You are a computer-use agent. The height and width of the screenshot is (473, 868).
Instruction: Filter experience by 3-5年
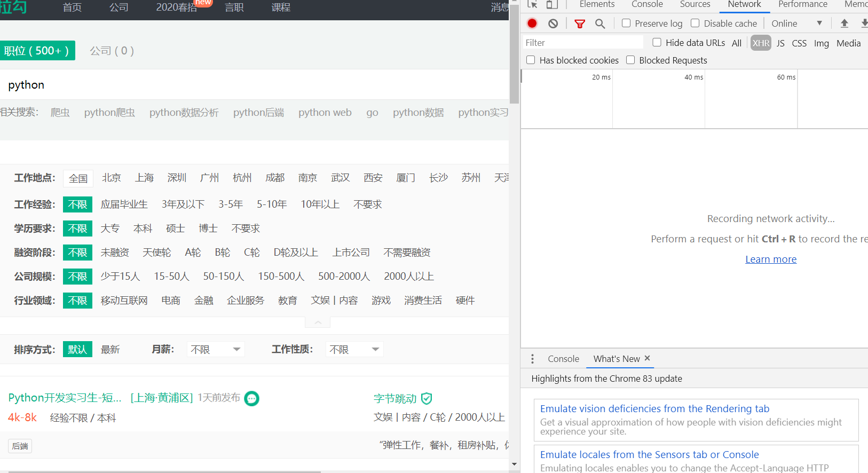[231, 204]
